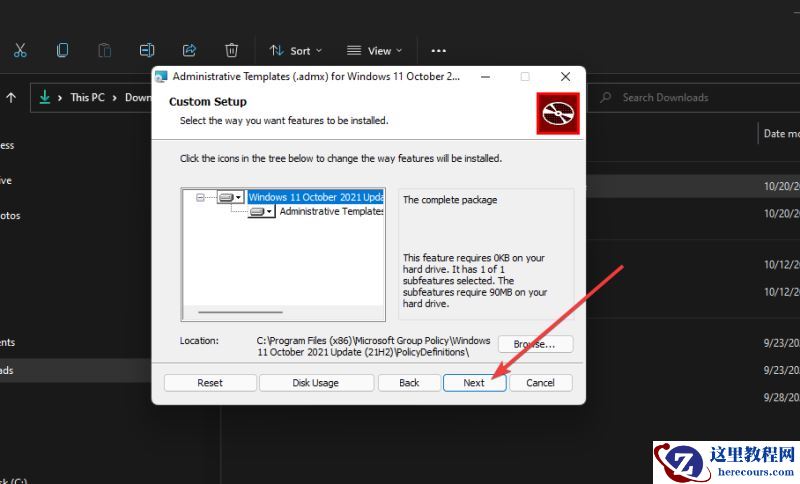
Task: Click the Browse button for install location
Action: pos(535,344)
